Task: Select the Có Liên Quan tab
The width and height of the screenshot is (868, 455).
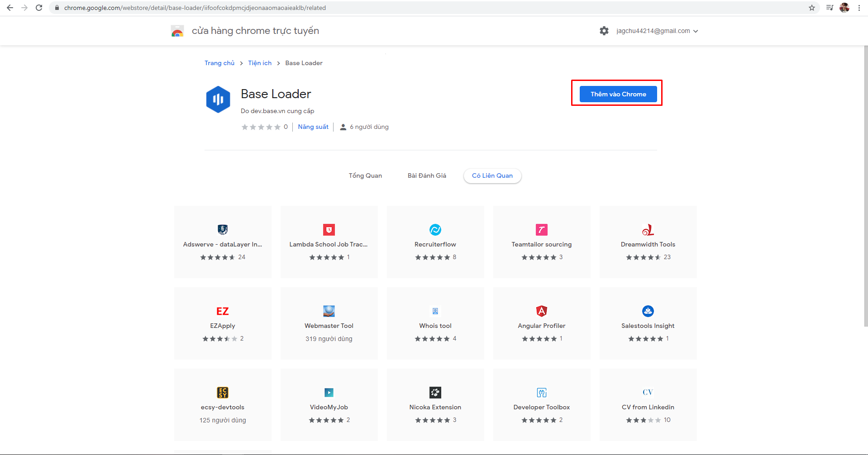Action: 492,175
